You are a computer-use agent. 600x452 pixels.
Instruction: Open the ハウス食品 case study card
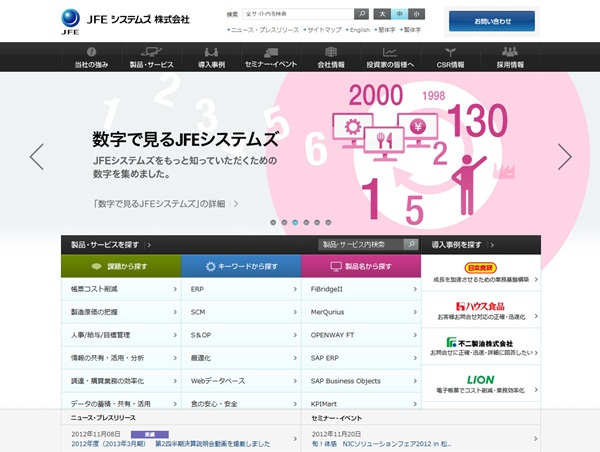tap(481, 310)
